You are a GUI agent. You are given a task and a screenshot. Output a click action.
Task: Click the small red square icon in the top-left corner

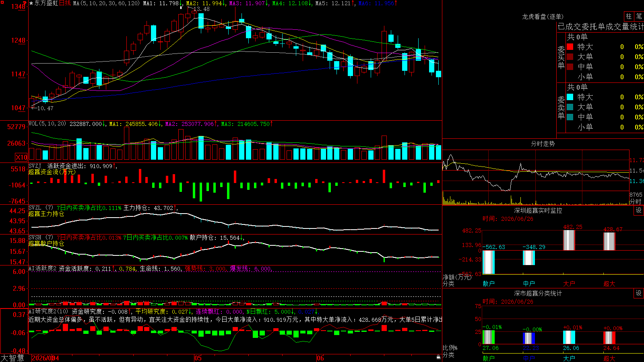pyautogui.click(x=2, y=2)
